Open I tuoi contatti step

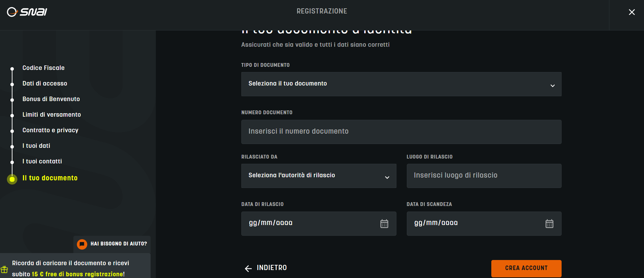[42, 161]
